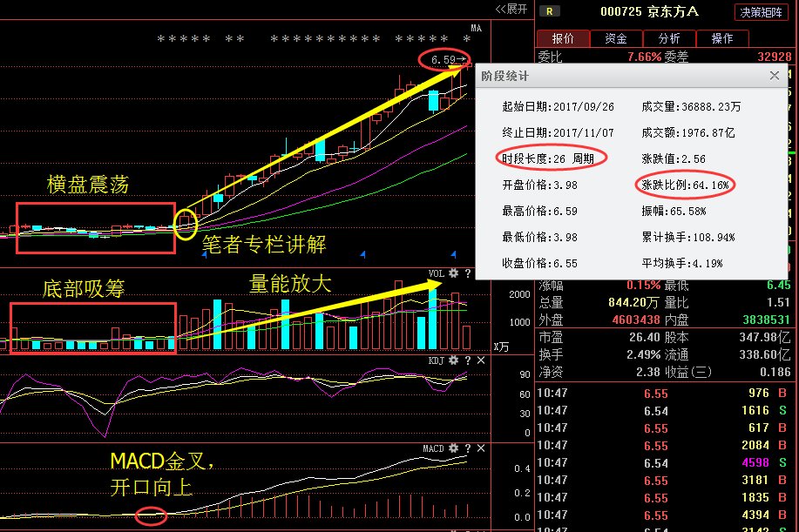
Task: Open the 操作 tab
Action: click(723, 38)
